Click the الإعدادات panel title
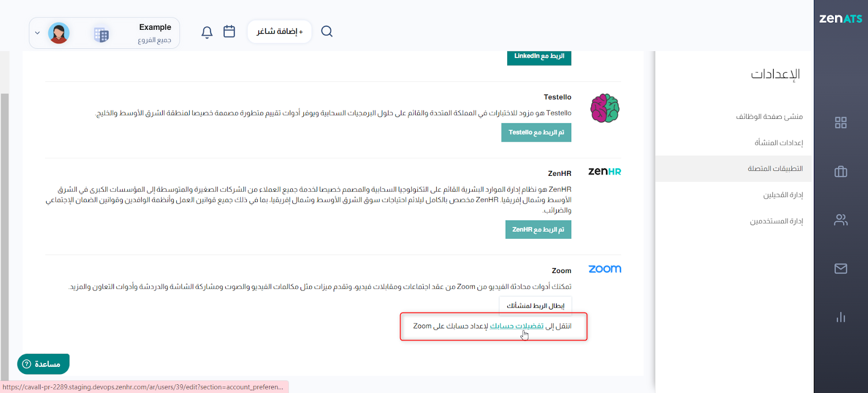 click(x=775, y=74)
